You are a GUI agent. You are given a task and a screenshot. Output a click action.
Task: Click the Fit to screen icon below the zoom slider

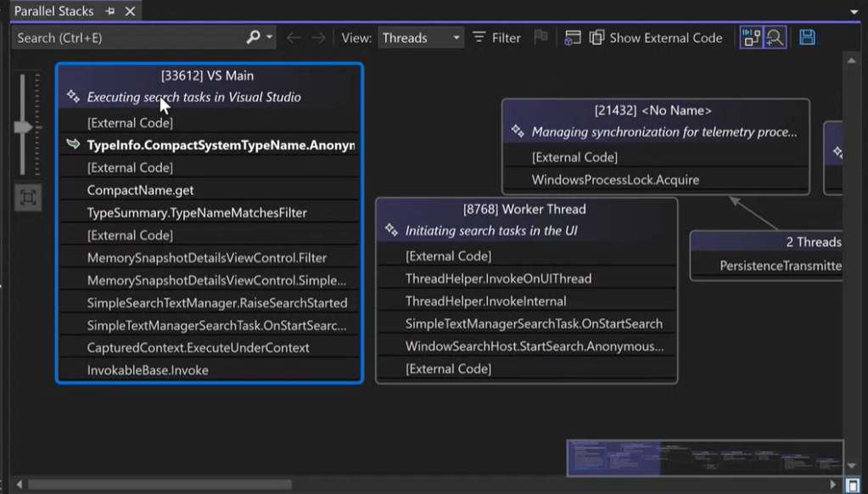point(28,198)
